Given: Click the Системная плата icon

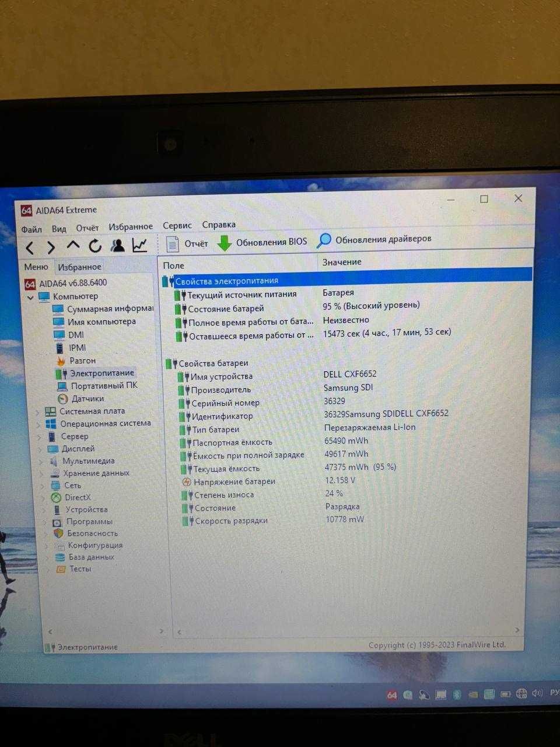Looking at the screenshot, I should (50, 411).
